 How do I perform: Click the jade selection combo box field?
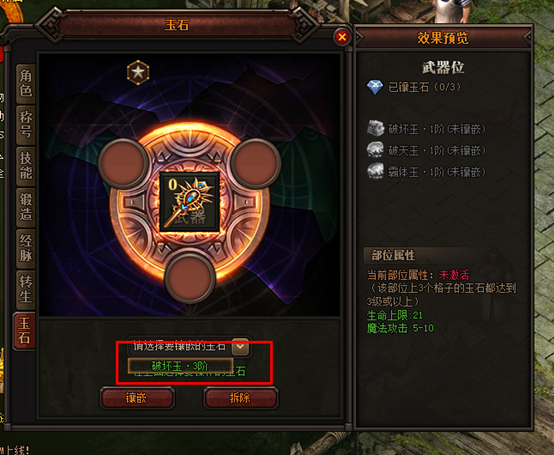[x=189, y=347]
